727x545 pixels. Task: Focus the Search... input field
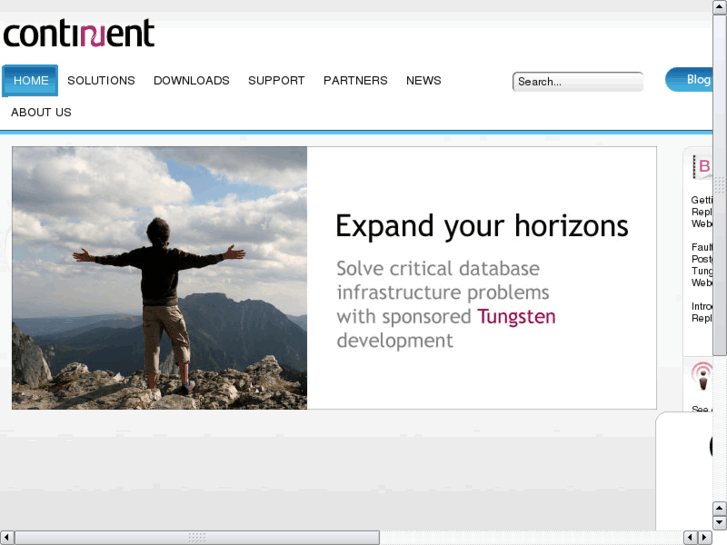[x=578, y=82]
